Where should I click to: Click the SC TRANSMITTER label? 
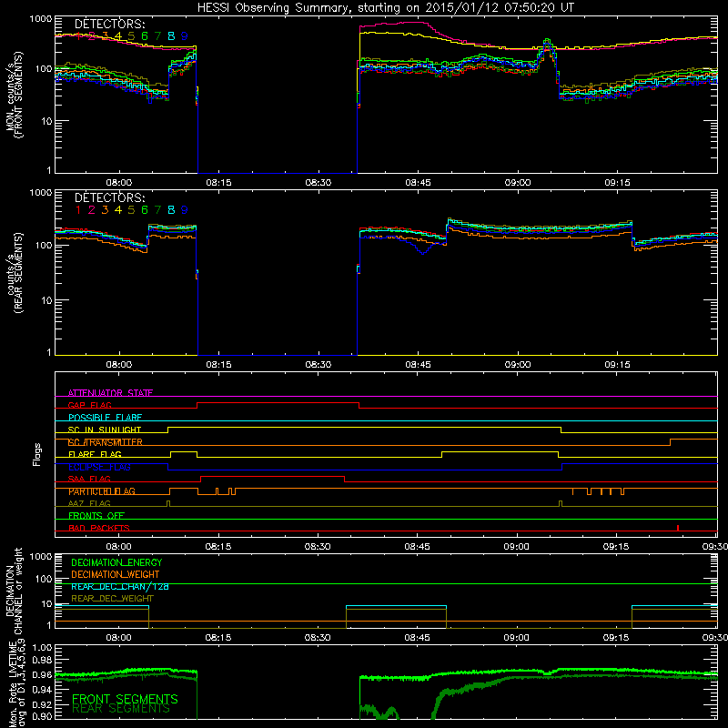coord(106,442)
